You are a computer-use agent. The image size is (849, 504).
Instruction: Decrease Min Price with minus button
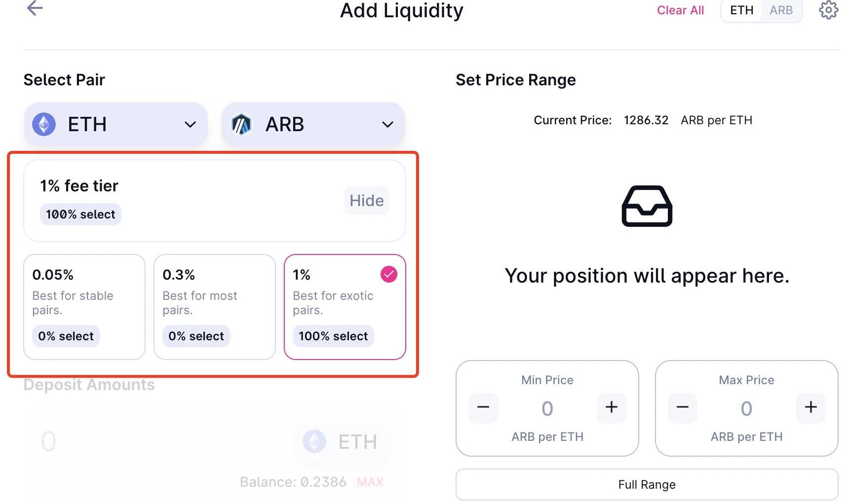pos(483,407)
